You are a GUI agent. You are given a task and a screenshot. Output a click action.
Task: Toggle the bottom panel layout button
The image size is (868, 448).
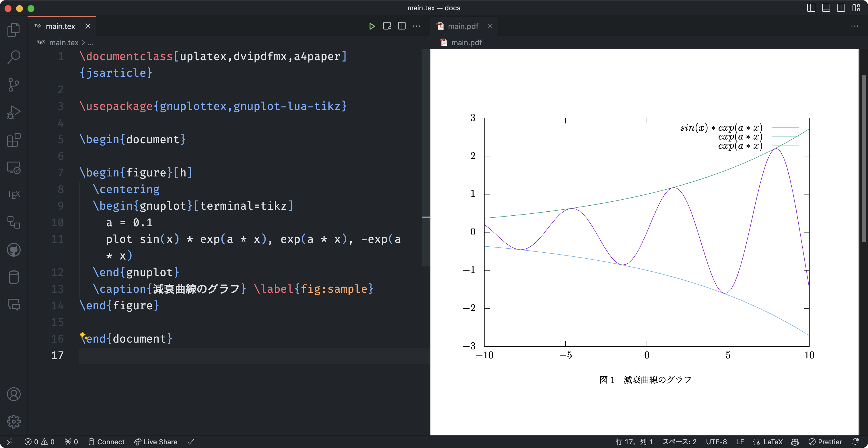click(826, 8)
